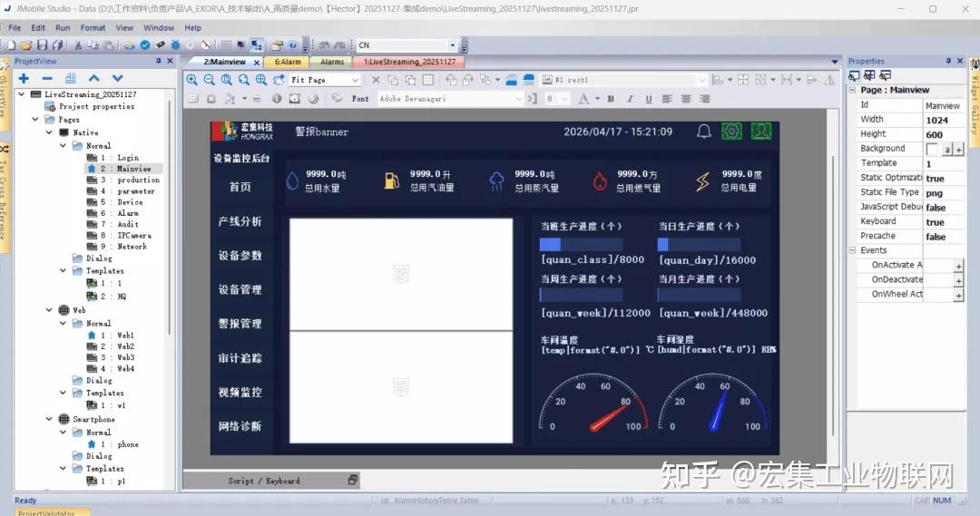980x516 pixels.
Task: Click the down arrow icon in ProjectView
Action: click(117, 78)
